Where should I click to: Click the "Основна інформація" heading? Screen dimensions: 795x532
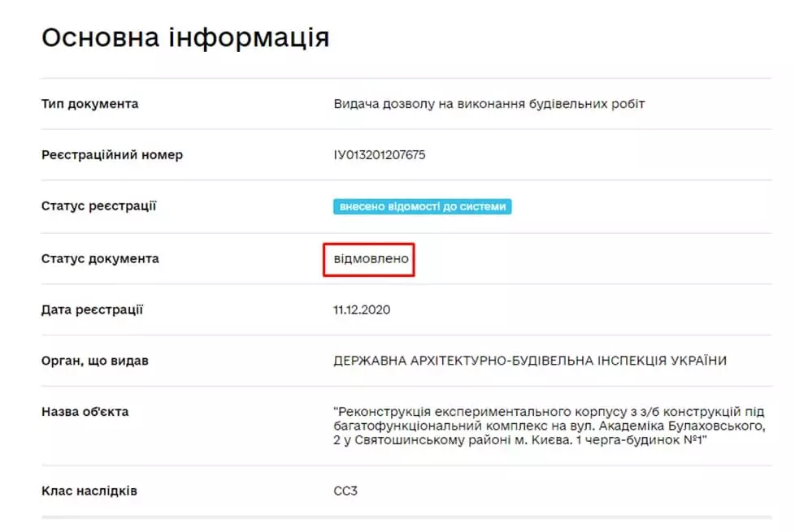[x=185, y=37]
